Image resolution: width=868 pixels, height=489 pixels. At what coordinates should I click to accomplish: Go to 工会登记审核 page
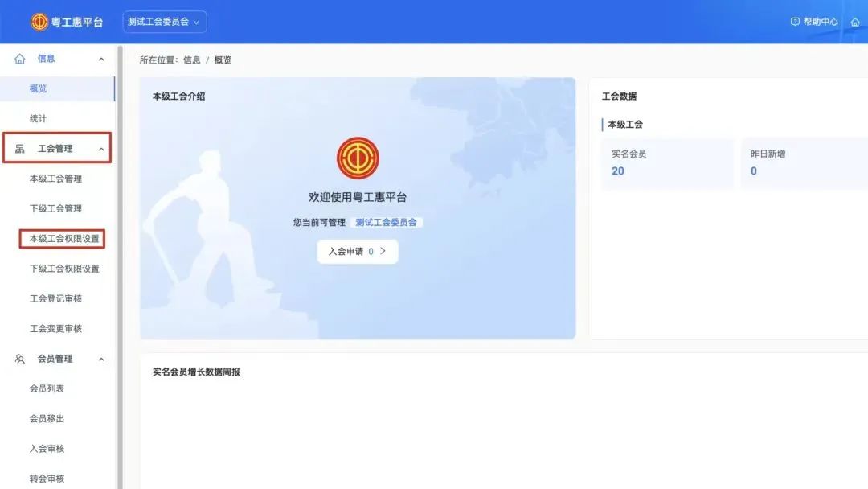tap(55, 298)
